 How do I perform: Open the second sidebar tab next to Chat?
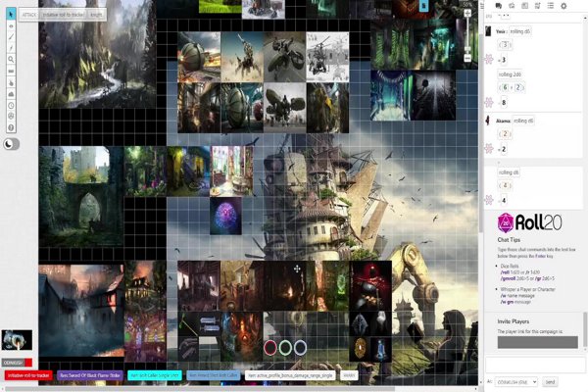(x=512, y=6)
